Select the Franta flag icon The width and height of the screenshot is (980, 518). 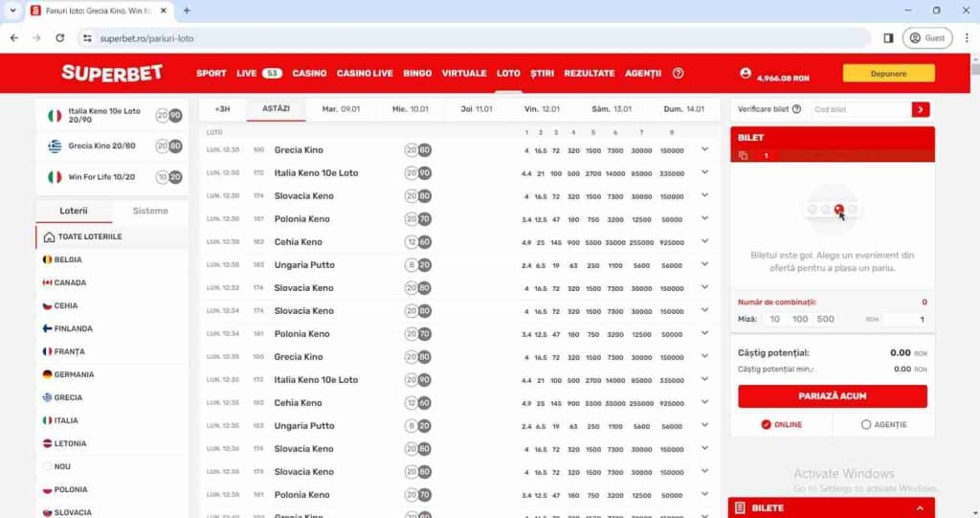(47, 351)
